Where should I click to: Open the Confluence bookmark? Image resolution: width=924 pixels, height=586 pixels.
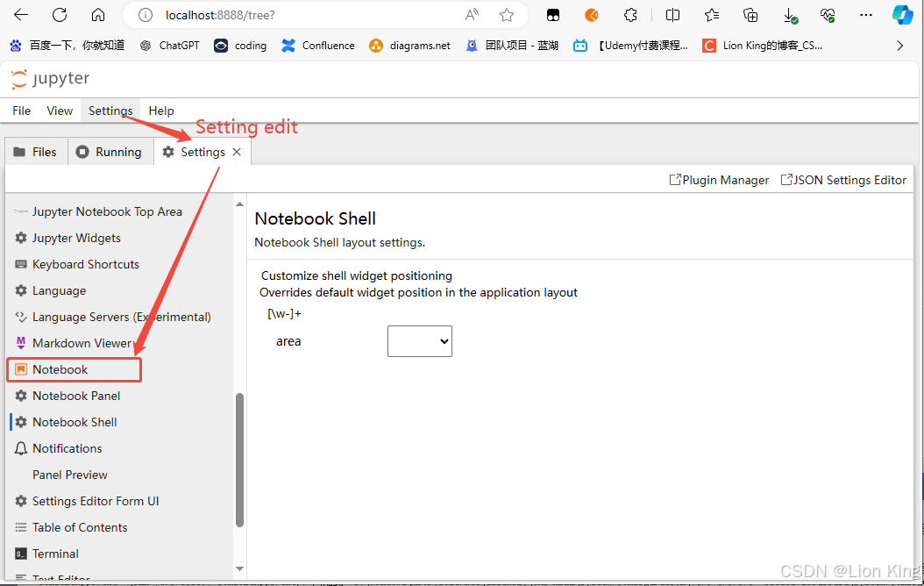click(x=317, y=46)
